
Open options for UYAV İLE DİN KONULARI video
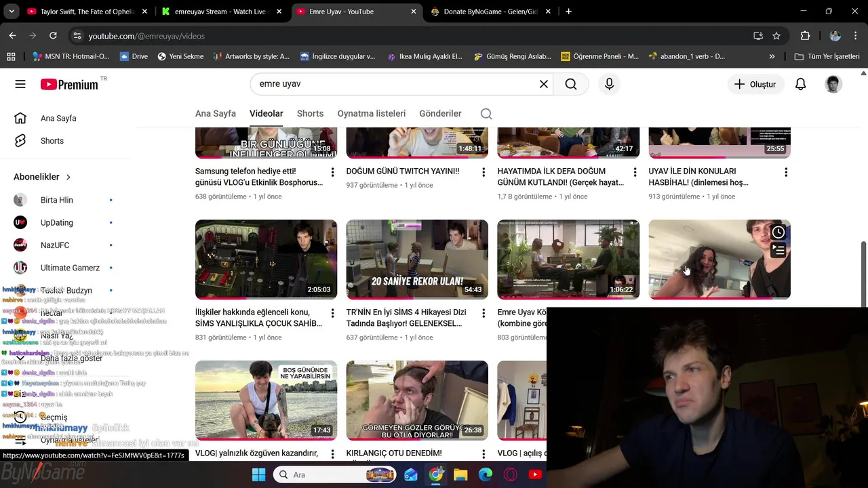[786, 173]
